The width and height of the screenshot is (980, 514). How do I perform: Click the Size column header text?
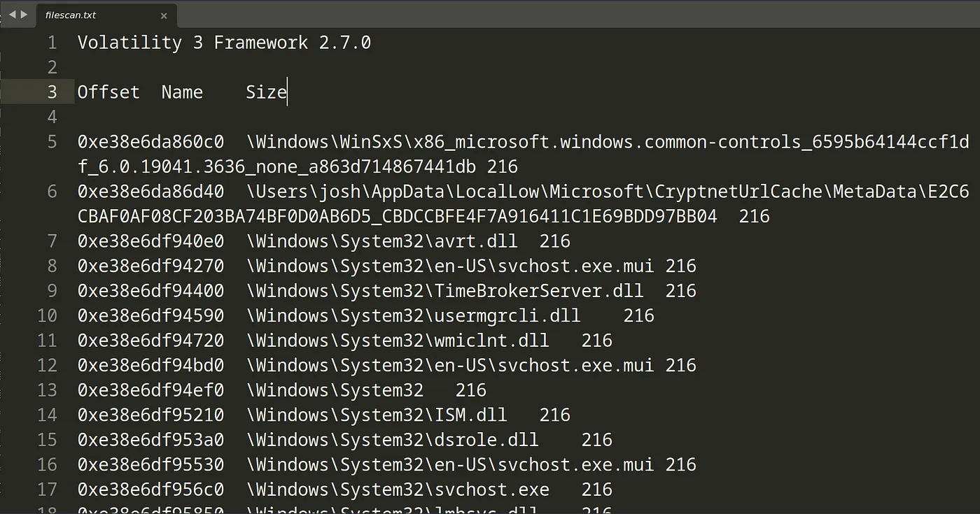pos(265,92)
